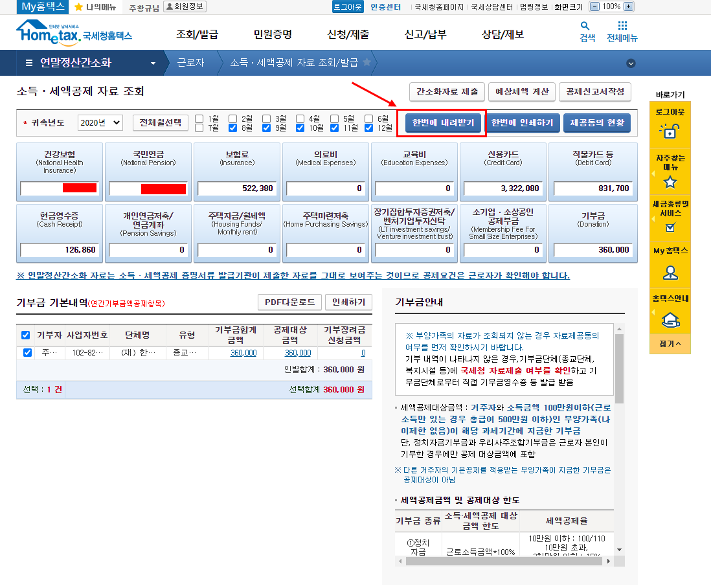Open the 의료비 Medical Expenses card
Viewport: 711px width, 588px height.
pyautogui.click(x=326, y=172)
